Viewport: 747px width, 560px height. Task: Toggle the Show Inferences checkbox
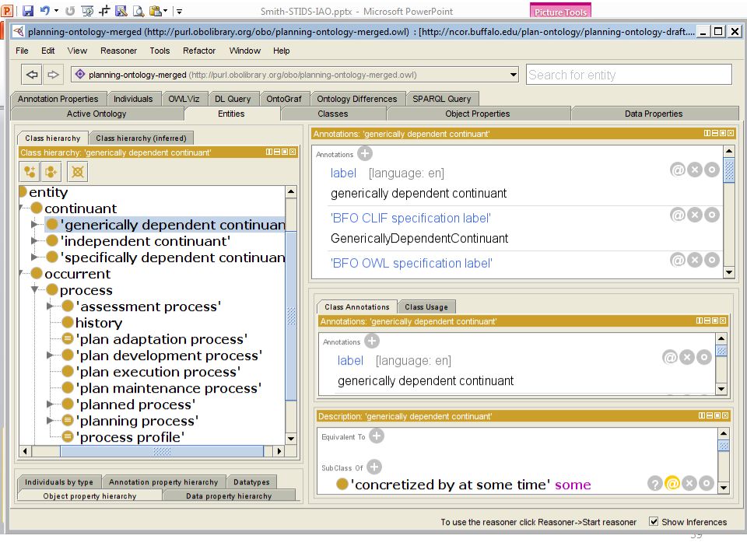point(654,521)
